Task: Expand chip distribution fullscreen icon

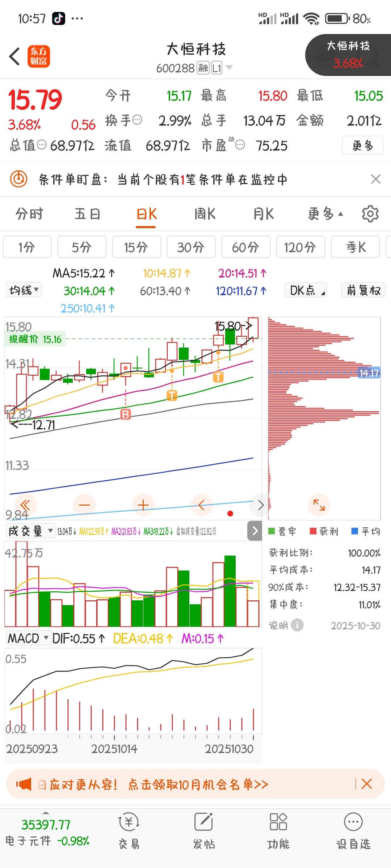Action: click(x=319, y=505)
